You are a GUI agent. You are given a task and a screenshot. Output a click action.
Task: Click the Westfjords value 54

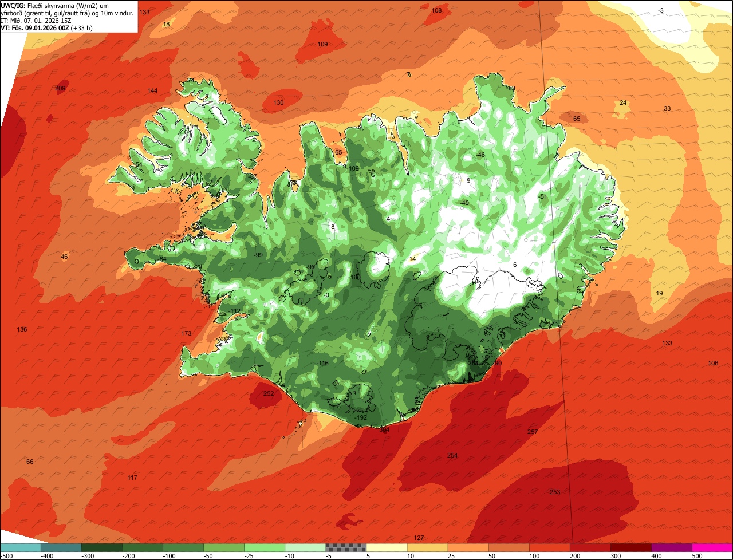click(x=138, y=164)
